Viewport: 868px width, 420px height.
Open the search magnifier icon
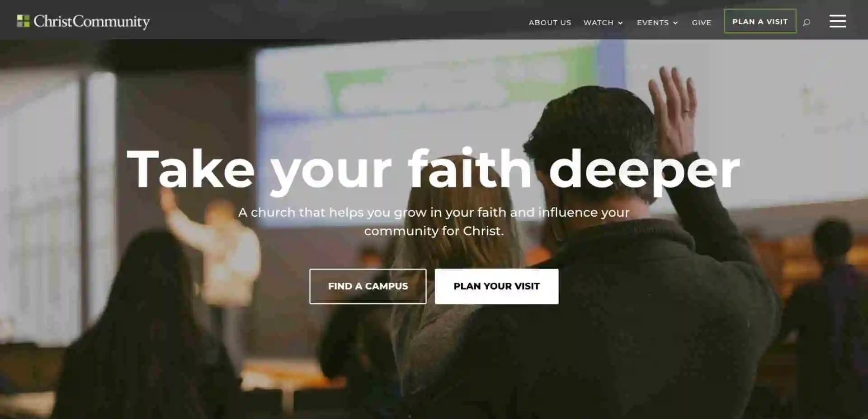[807, 22]
